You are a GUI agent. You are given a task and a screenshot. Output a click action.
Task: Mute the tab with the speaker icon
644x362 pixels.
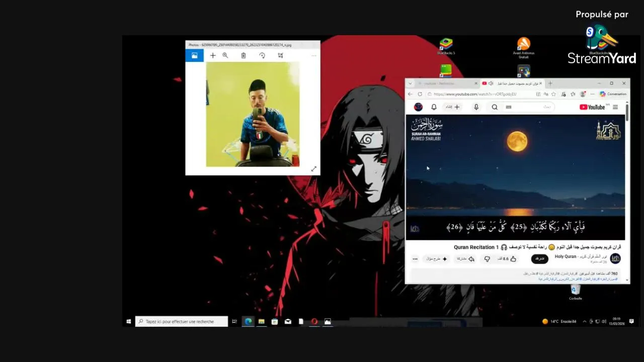(x=491, y=83)
